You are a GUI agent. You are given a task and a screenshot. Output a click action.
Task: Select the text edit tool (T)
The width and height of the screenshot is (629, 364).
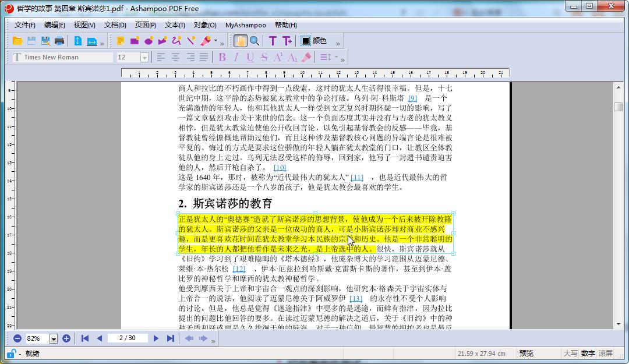tap(272, 40)
